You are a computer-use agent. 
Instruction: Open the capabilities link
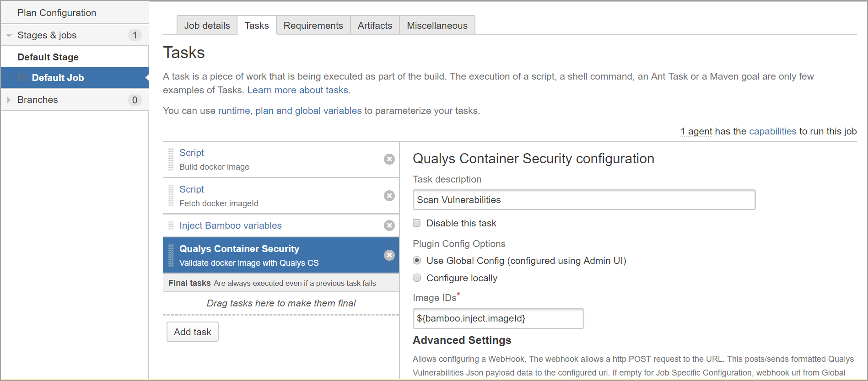pyautogui.click(x=773, y=131)
